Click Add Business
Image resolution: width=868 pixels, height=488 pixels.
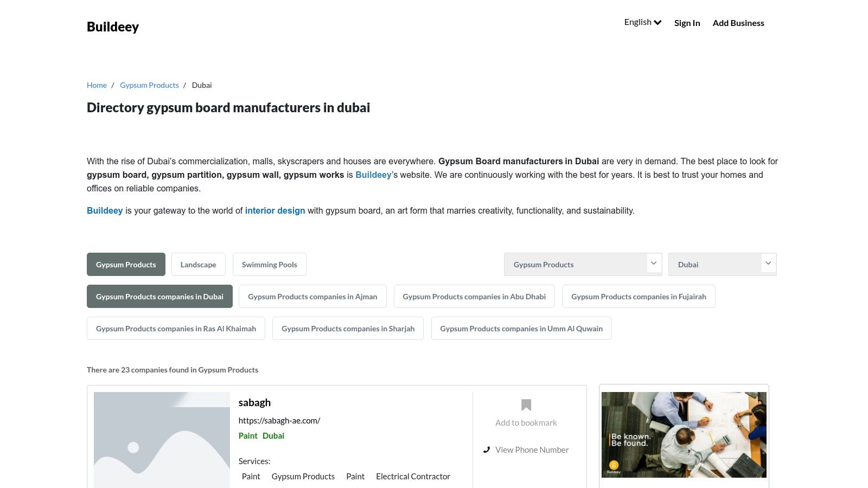738,23
